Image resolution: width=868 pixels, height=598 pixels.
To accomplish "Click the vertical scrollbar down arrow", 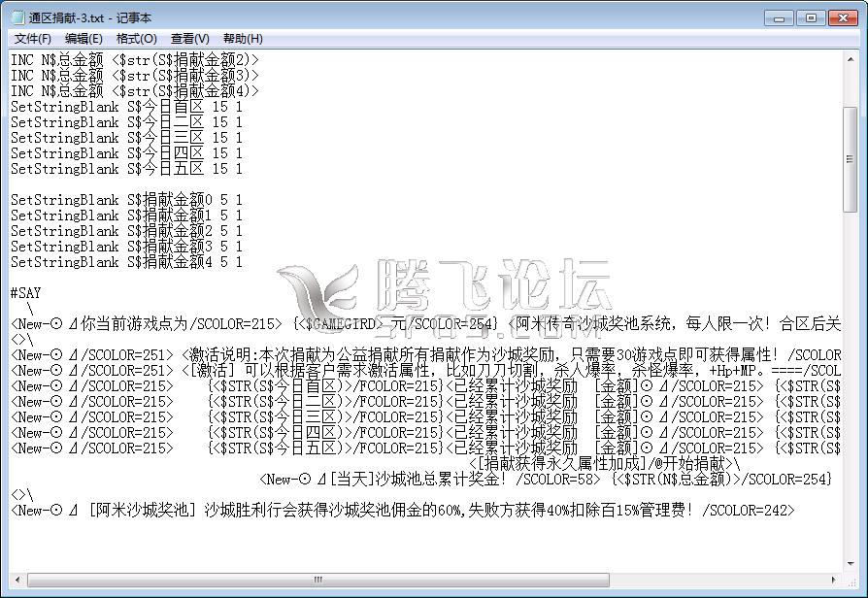I will [851, 562].
